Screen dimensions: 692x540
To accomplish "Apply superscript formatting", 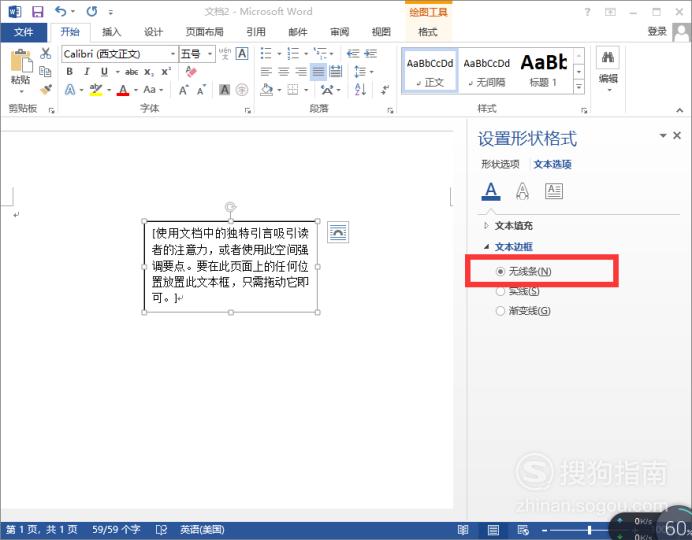I will (x=166, y=71).
